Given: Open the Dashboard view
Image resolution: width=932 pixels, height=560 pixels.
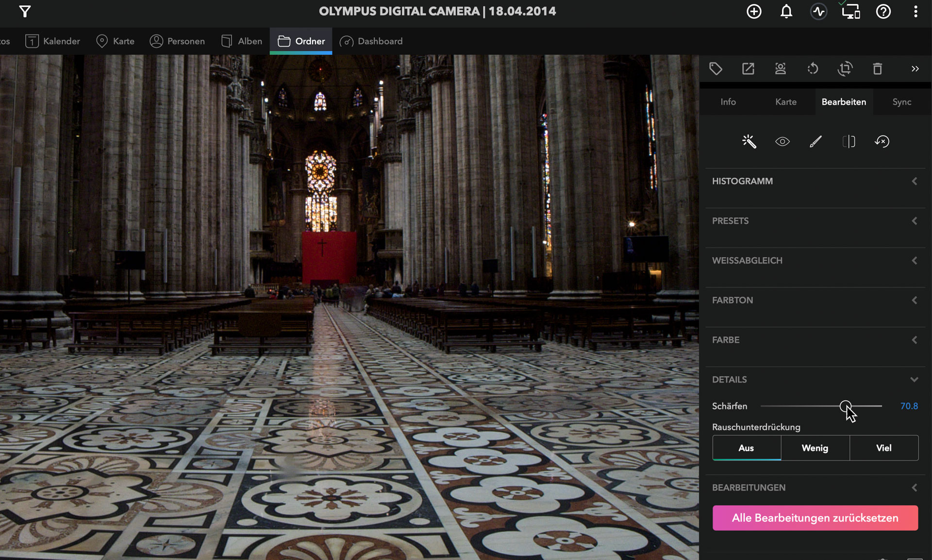Looking at the screenshot, I should coord(371,41).
